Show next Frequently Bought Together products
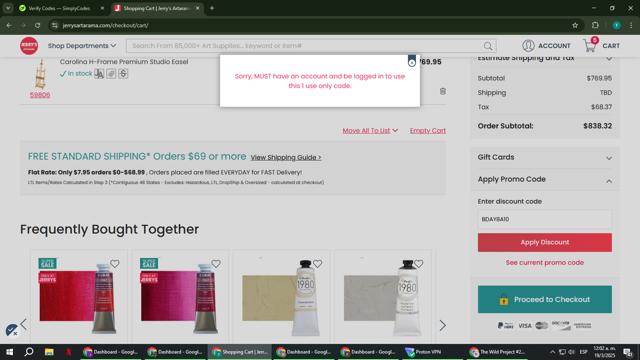The height and width of the screenshot is (360, 640). (x=442, y=325)
